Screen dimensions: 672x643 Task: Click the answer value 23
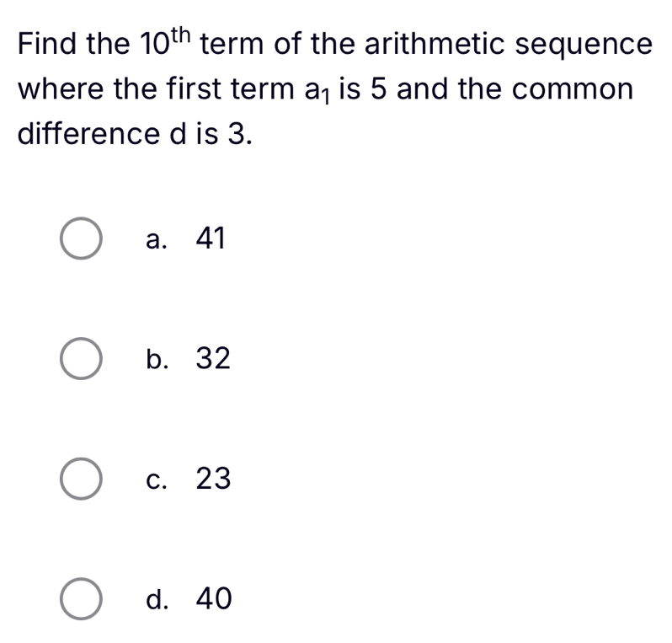[212, 480]
